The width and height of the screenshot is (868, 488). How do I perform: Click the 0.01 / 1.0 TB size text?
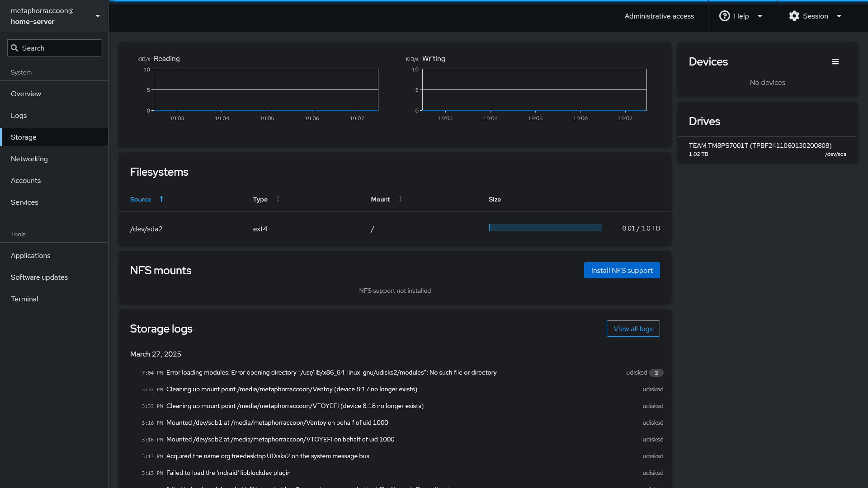(641, 228)
